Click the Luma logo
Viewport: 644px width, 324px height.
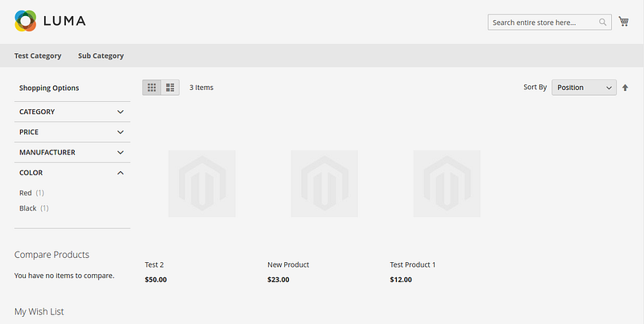click(50, 21)
